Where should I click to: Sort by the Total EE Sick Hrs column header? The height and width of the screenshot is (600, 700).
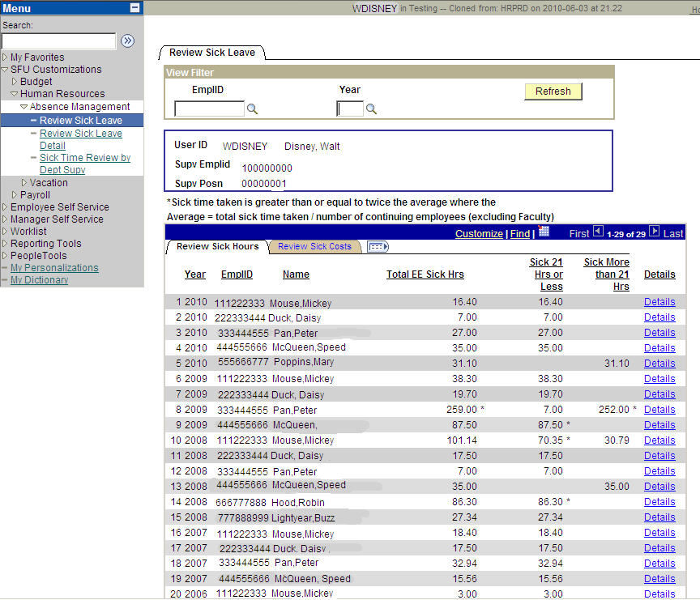coord(425,274)
